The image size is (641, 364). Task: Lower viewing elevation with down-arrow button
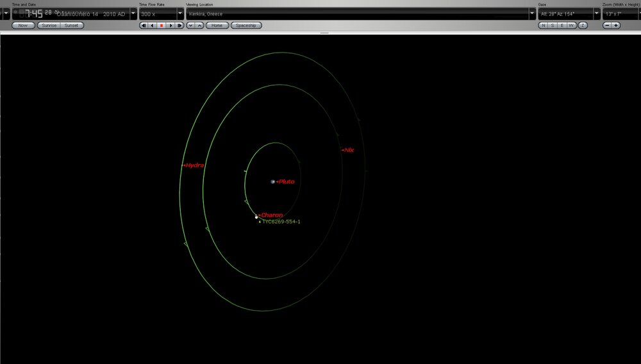(x=190, y=26)
